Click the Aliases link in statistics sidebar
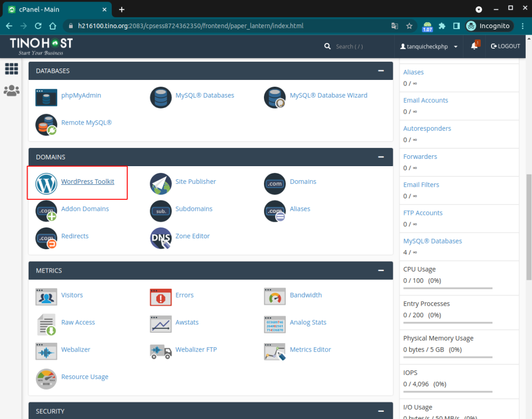Viewport: 532px width, 419px height. coord(413,72)
